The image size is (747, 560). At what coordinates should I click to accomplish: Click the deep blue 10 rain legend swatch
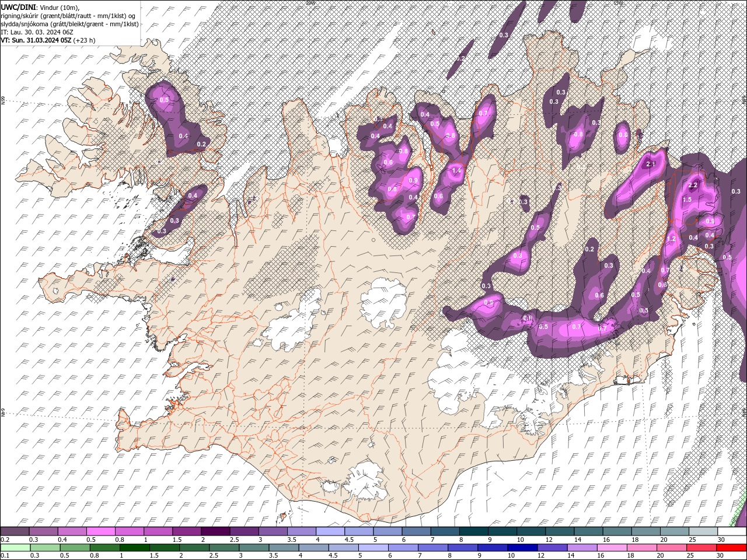point(522,548)
